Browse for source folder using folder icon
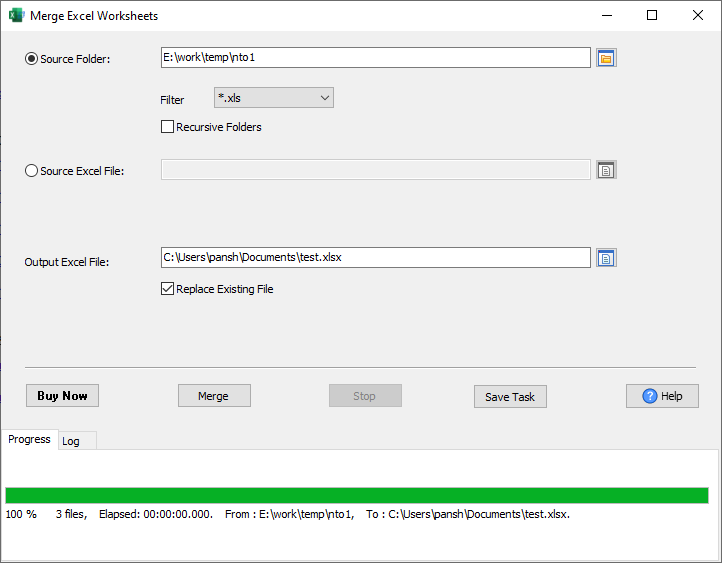The width and height of the screenshot is (722, 563). tap(606, 58)
